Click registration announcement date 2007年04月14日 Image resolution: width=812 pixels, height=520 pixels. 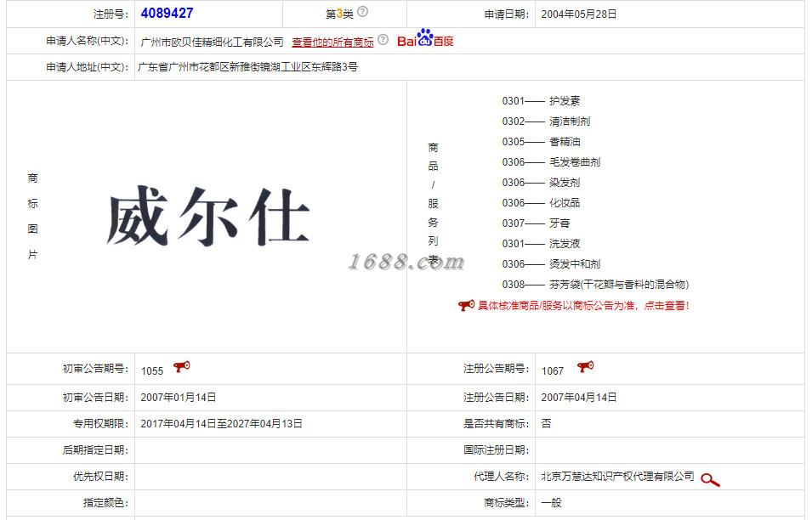tap(578, 398)
